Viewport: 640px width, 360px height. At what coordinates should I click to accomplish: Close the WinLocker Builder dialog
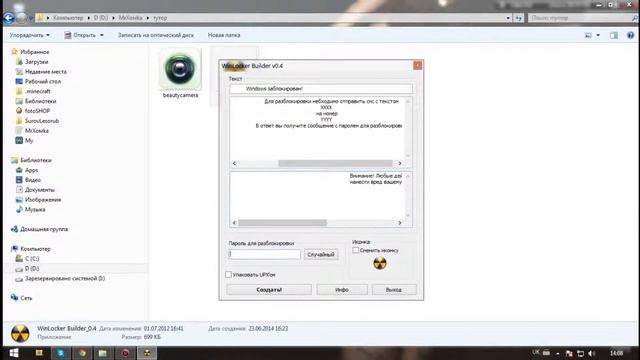418,65
